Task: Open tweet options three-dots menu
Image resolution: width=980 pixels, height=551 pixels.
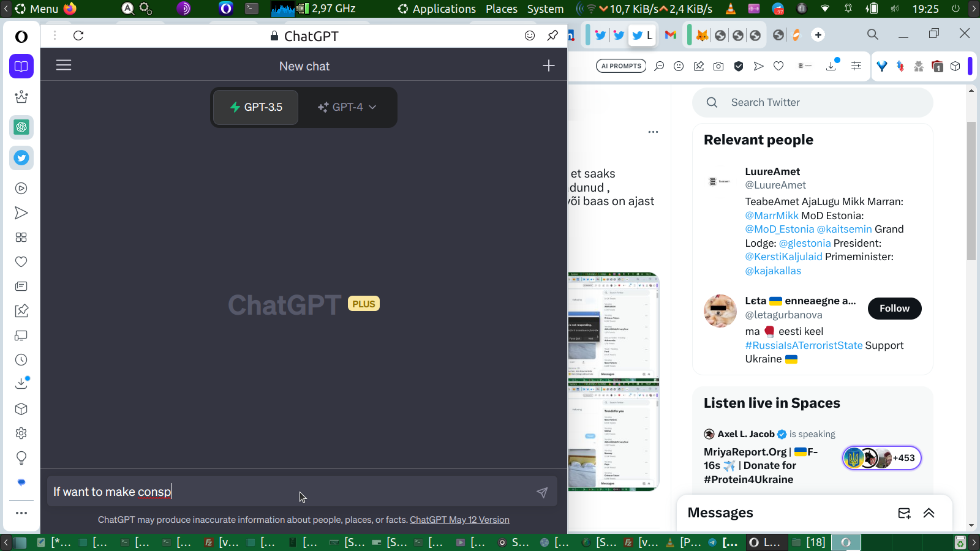Action: tap(654, 132)
